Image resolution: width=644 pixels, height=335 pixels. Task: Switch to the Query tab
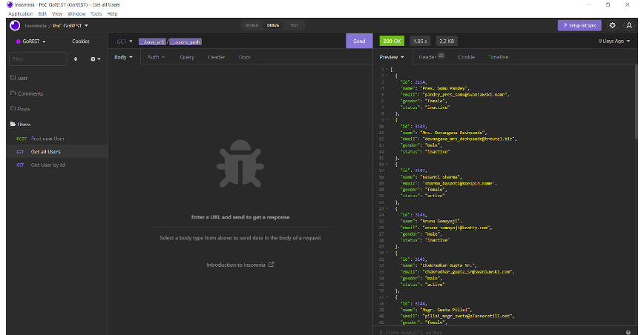tap(187, 57)
